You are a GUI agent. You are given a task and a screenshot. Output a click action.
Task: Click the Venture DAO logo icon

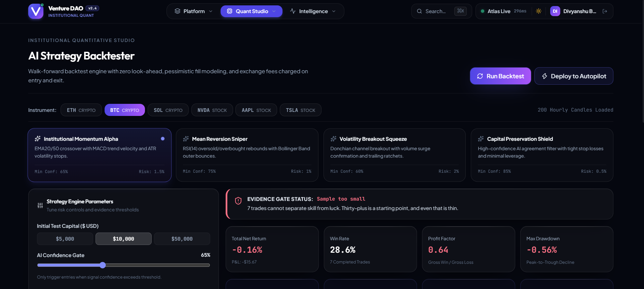pos(36,11)
